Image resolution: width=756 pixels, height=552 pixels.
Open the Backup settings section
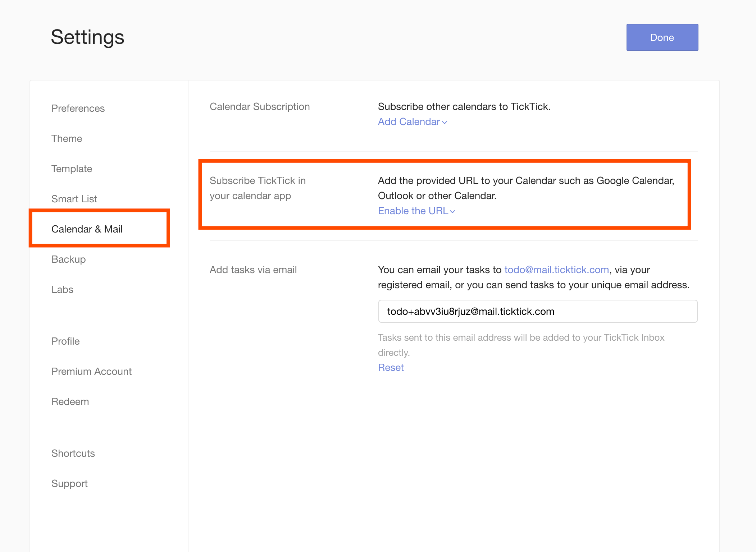tap(68, 259)
